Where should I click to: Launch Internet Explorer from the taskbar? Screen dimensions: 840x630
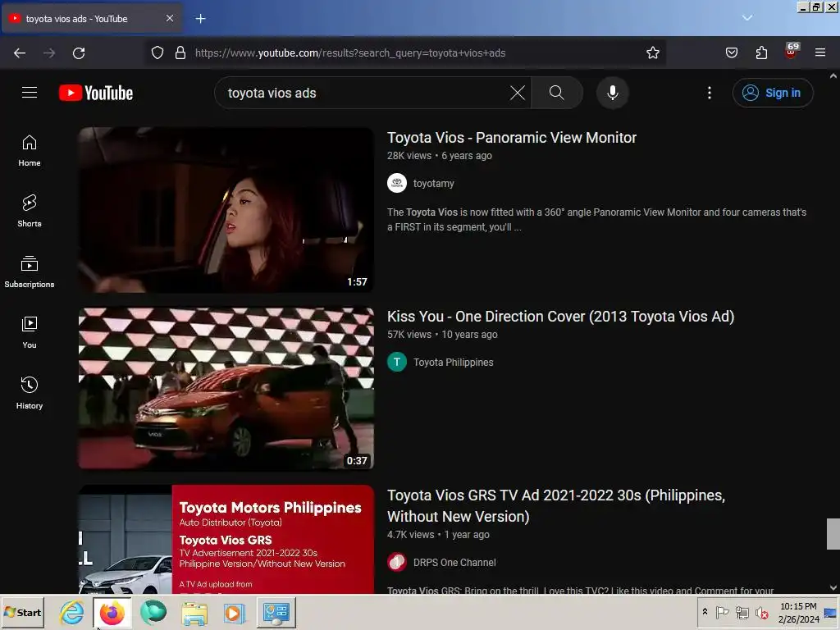(x=72, y=612)
